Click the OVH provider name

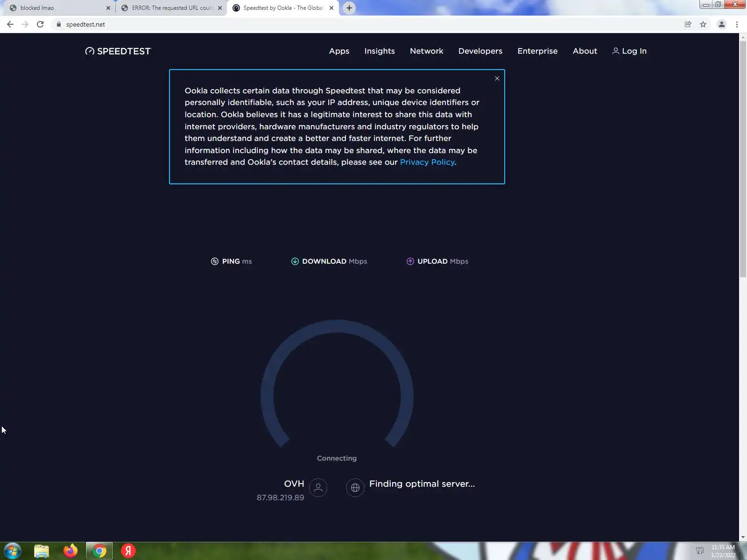(294, 484)
